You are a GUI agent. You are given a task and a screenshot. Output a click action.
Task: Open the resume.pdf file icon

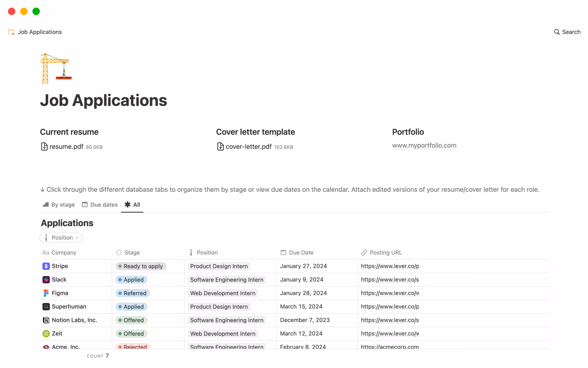[x=44, y=147]
